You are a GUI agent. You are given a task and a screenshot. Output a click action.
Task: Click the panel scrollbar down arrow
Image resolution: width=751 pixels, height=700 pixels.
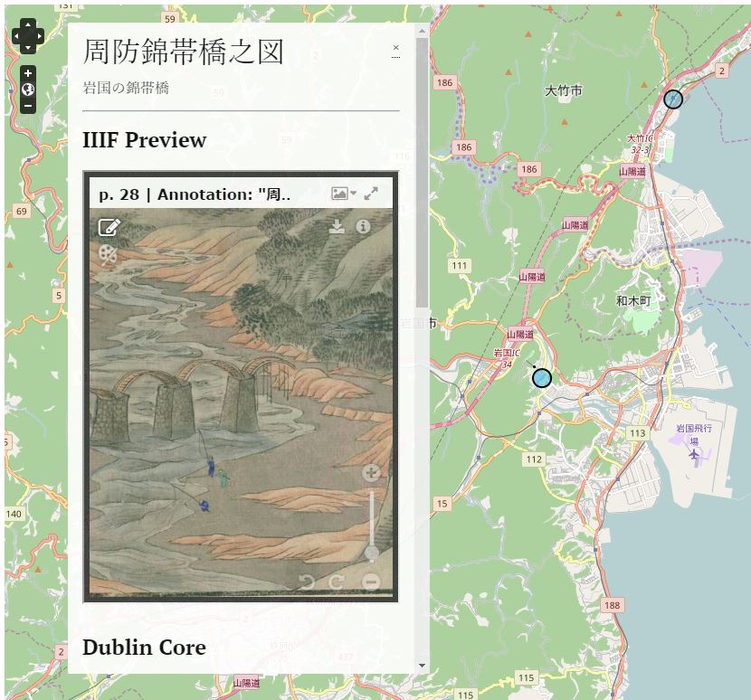[x=422, y=666]
